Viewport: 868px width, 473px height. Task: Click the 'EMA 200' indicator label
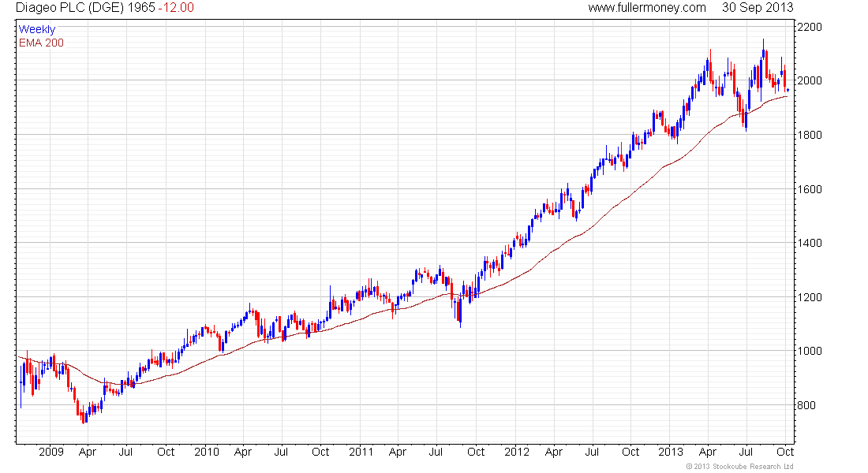(41, 43)
